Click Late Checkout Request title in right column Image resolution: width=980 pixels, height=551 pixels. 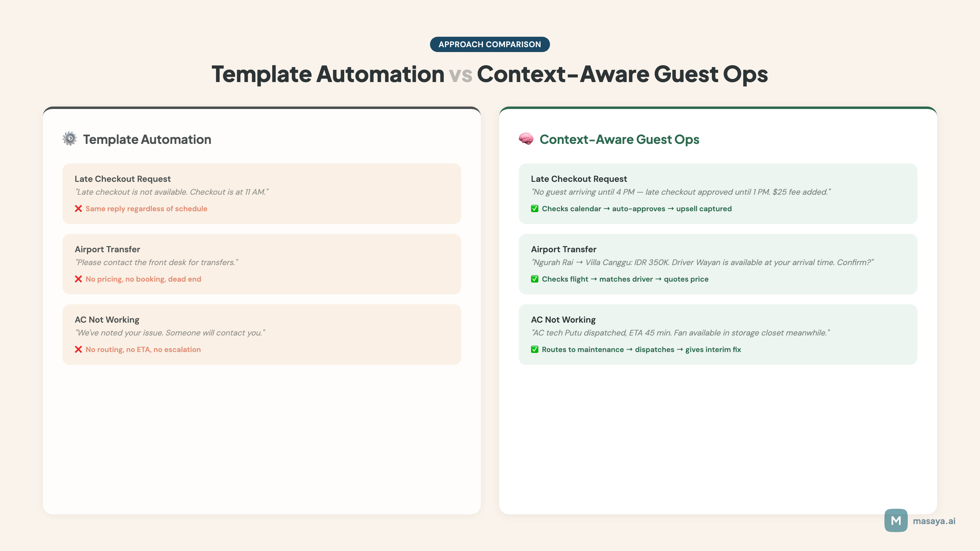tap(579, 179)
